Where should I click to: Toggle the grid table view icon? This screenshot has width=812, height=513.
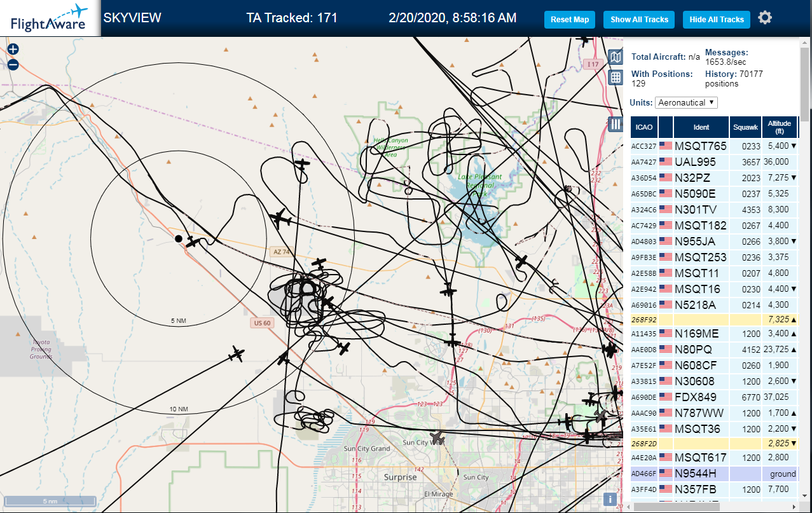[x=616, y=78]
